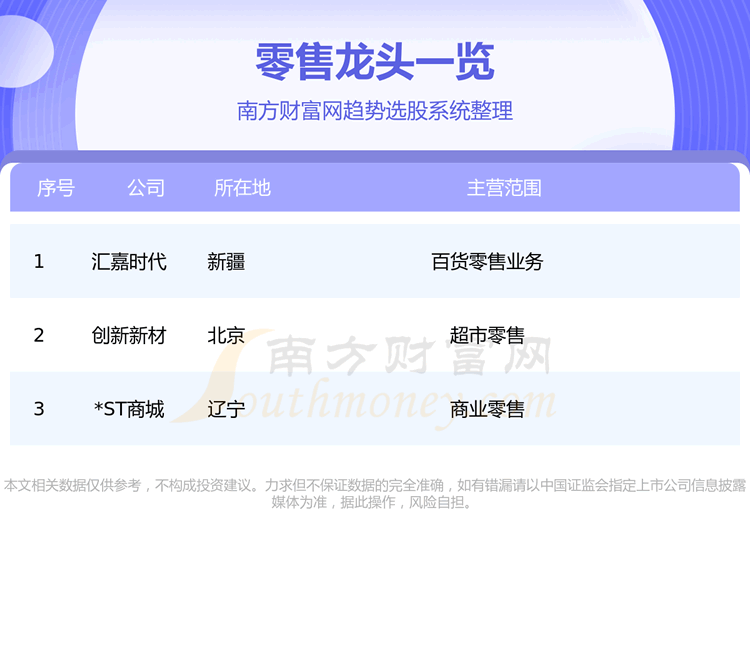Click the title 零售龙头一览

point(375,62)
